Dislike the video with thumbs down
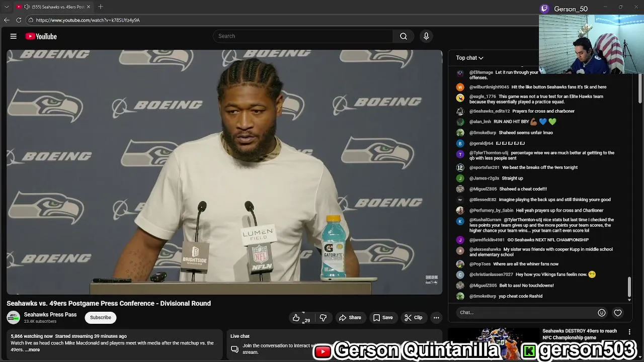 coord(323,318)
